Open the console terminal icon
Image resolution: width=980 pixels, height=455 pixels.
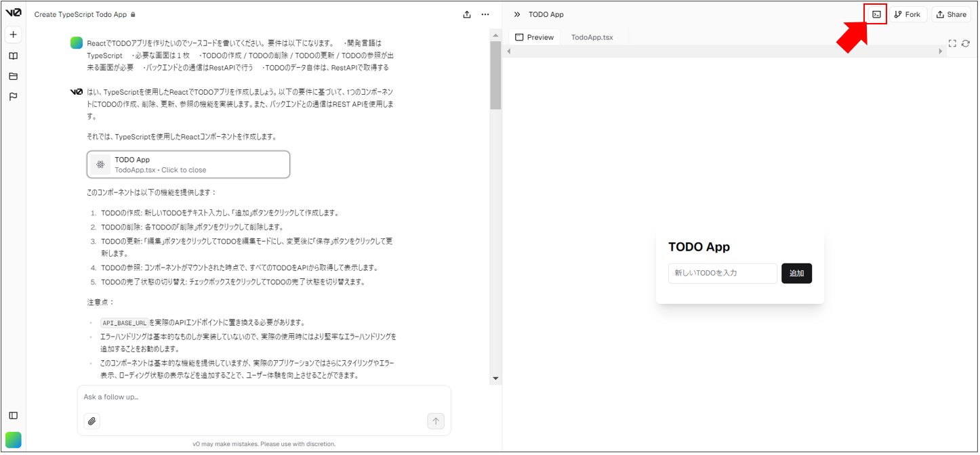[x=876, y=14]
